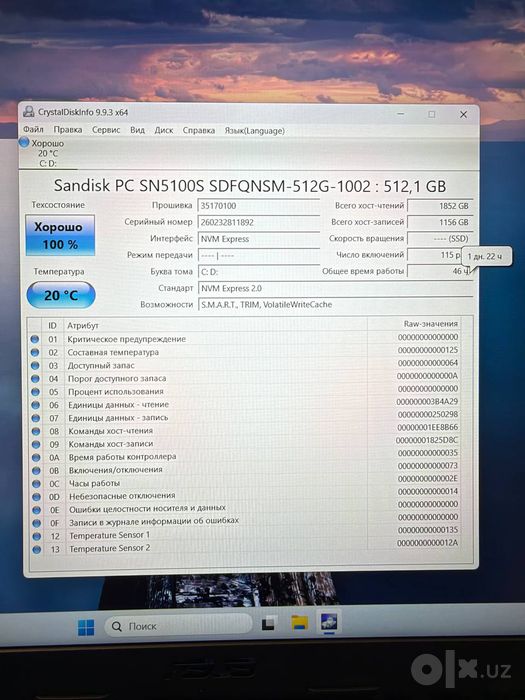Select the Часы работы attribute text
The height and width of the screenshot is (700, 525).
[x=94, y=483]
